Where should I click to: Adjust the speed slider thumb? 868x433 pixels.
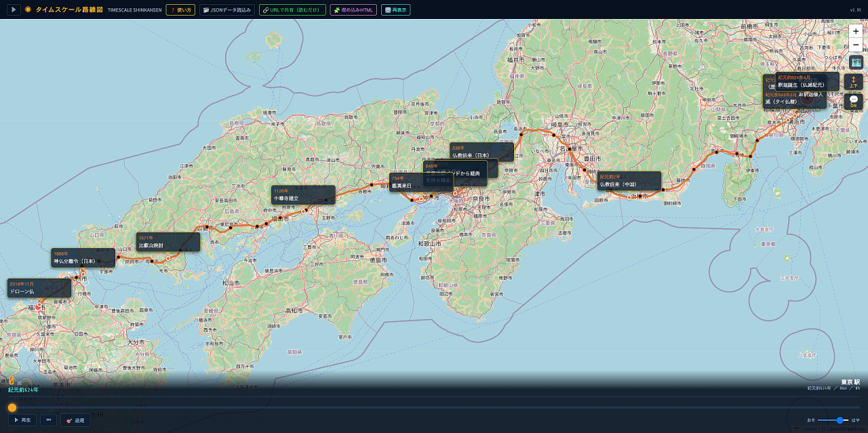(840, 420)
